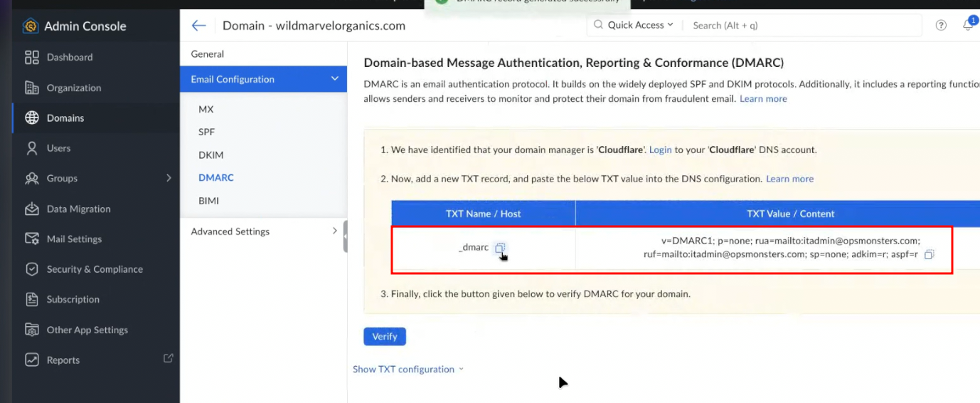The height and width of the screenshot is (403, 980).
Task: Follow the Login link to Cloudflare
Action: 660,150
